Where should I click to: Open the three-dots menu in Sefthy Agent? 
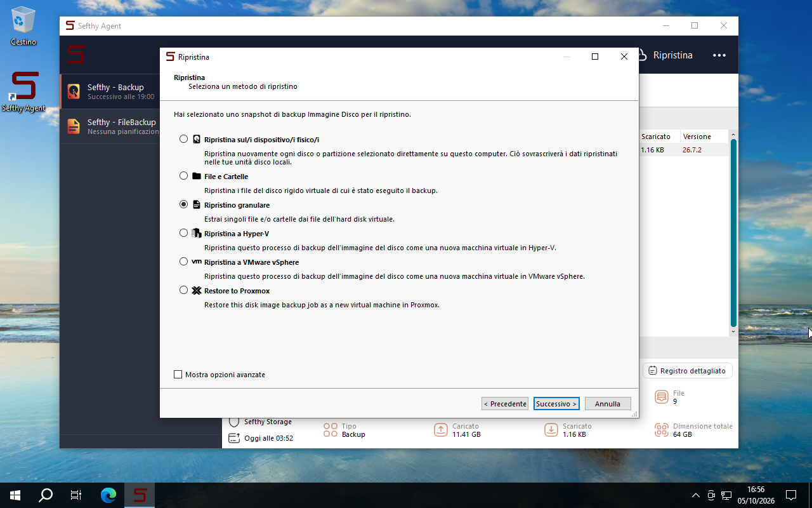[x=719, y=55]
